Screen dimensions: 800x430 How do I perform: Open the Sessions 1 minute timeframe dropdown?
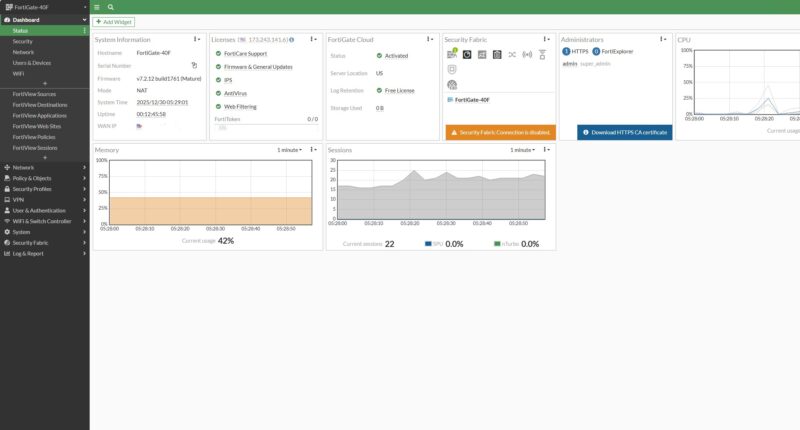[522, 150]
